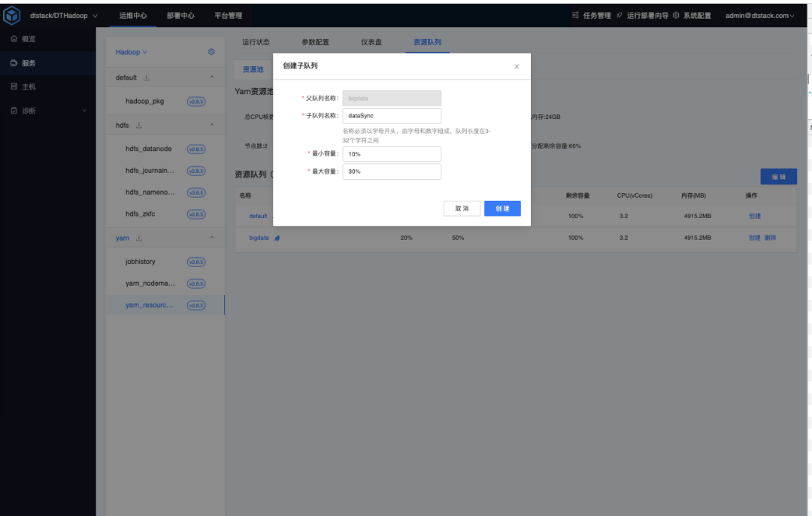Click the 主机 sidebar icon
The width and height of the screenshot is (812, 516).
[x=14, y=87]
